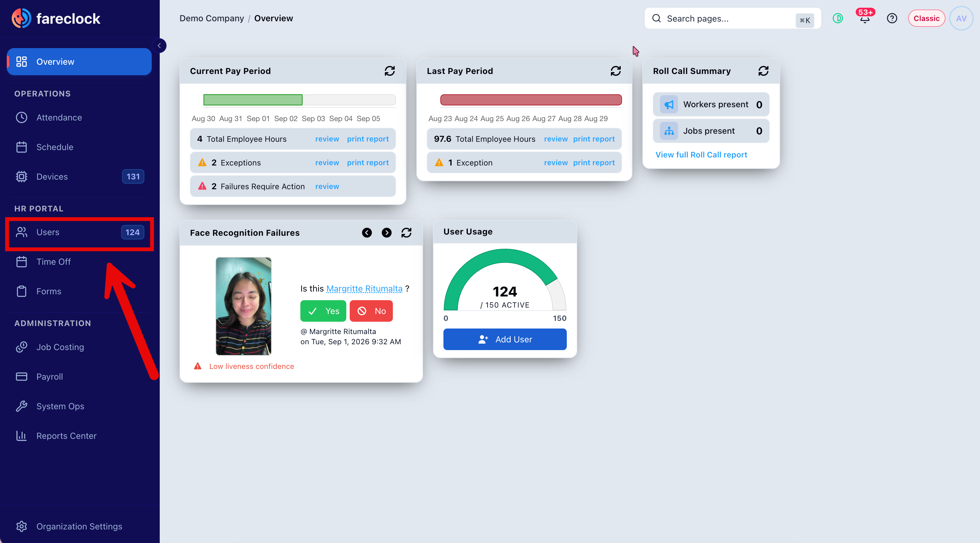Refresh the Roll Call Summary card
The image size is (980, 543).
[x=763, y=71]
